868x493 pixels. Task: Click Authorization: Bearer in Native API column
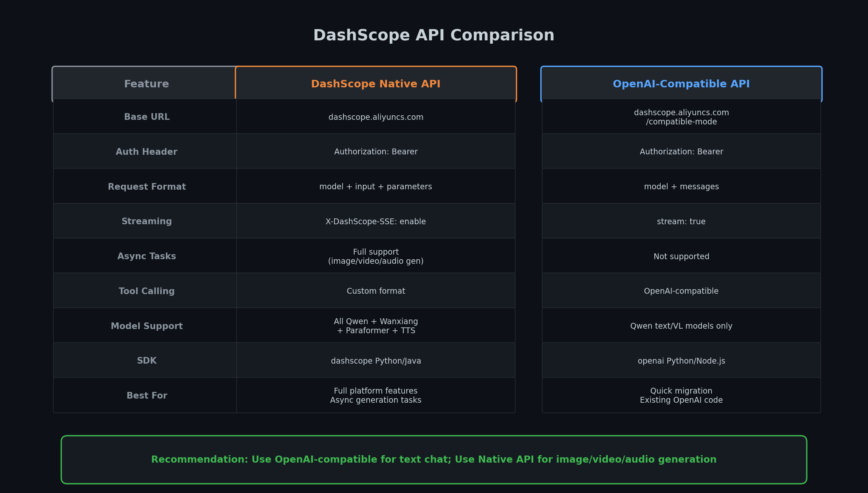376,152
